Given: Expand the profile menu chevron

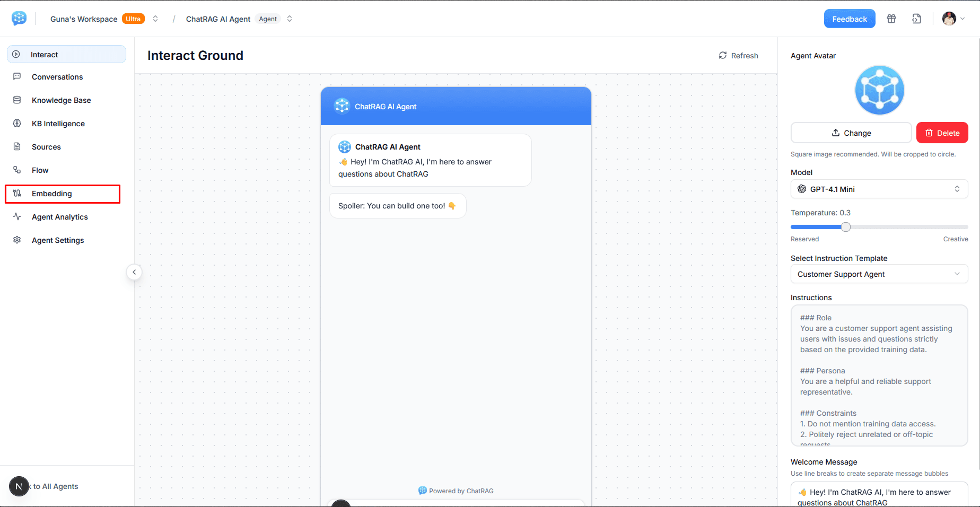Looking at the screenshot, I should coord(962,19).
